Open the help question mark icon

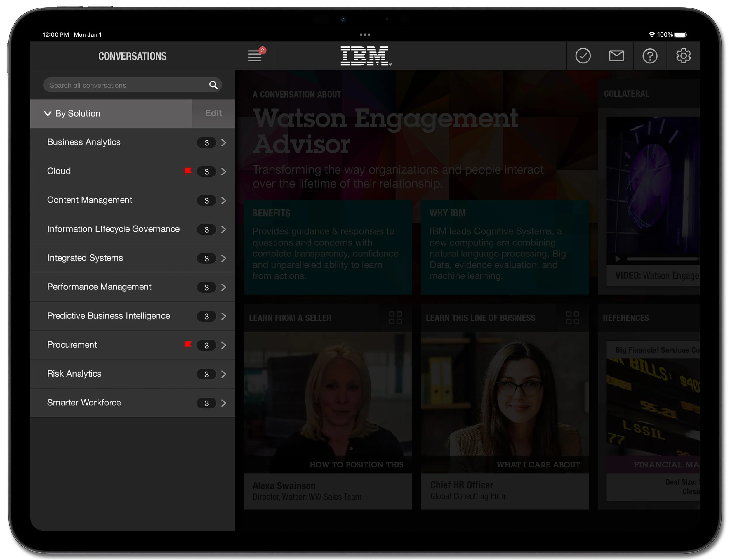pos(649,56)
